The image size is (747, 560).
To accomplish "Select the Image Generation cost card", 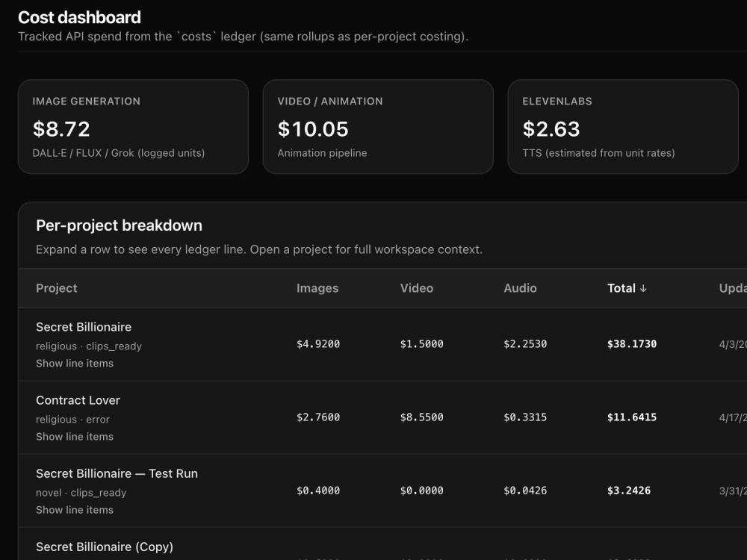I will (x=134, y=127).
